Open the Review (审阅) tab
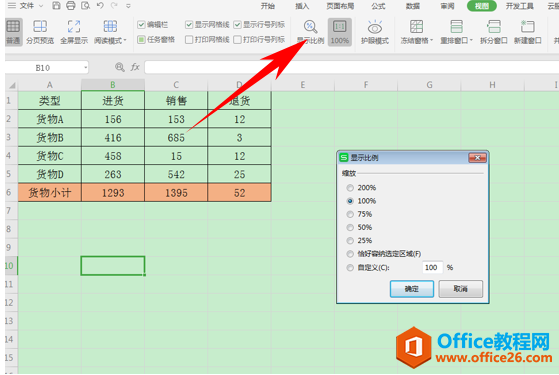Screen dimensions: 559x375 point(447,6)
